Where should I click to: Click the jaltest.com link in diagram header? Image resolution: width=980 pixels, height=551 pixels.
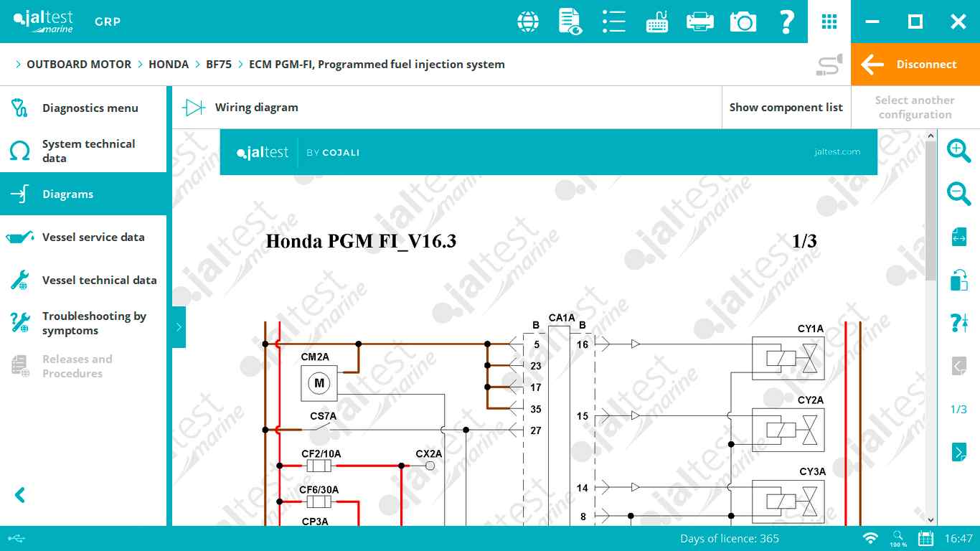pos(837,152)
